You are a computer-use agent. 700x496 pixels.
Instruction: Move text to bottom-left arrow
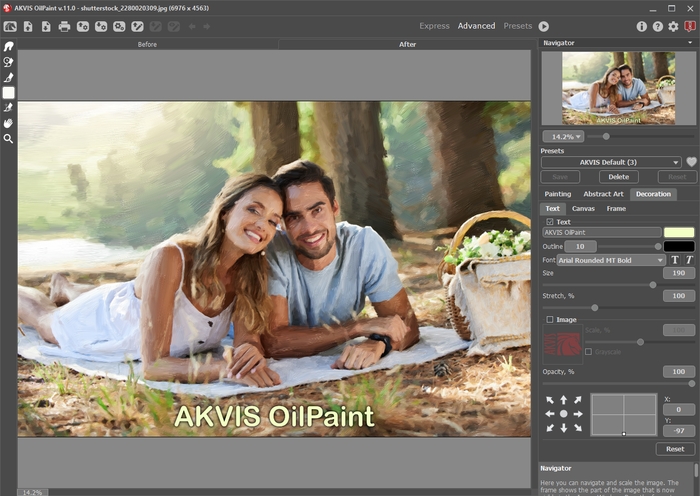click(550, 428)
